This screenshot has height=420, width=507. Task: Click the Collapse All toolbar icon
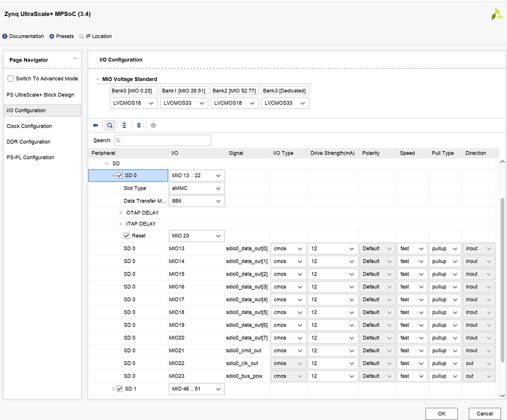click(x=124, y=125)
